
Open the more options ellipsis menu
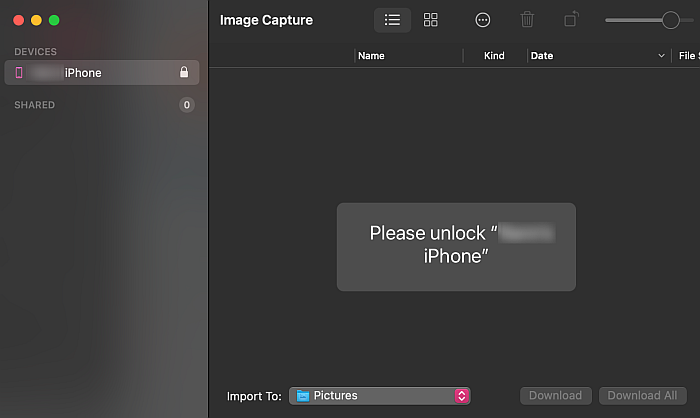pyautogui.click(x=483, y=20)
